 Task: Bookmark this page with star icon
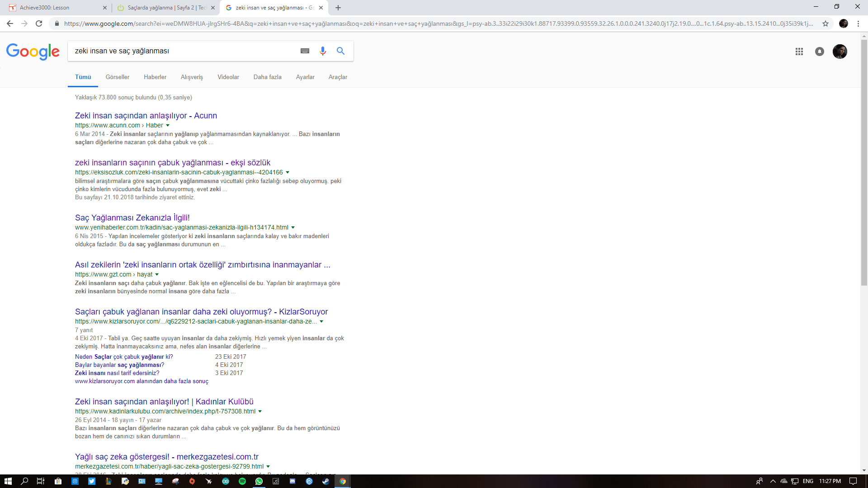point(826,23)
